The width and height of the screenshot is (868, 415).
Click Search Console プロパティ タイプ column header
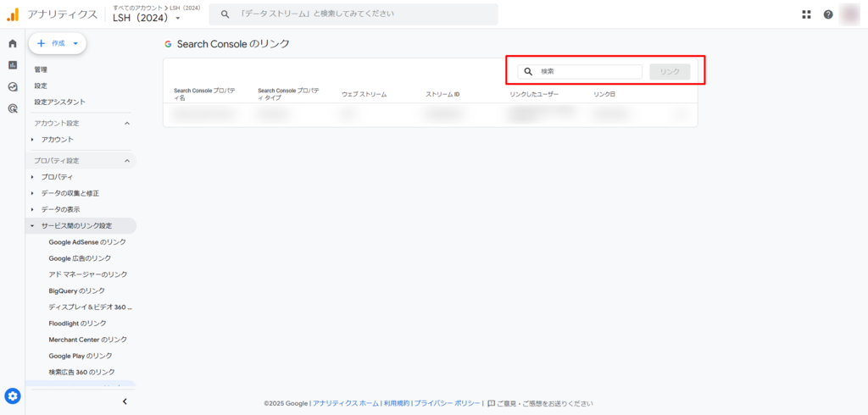pos(288,94)
